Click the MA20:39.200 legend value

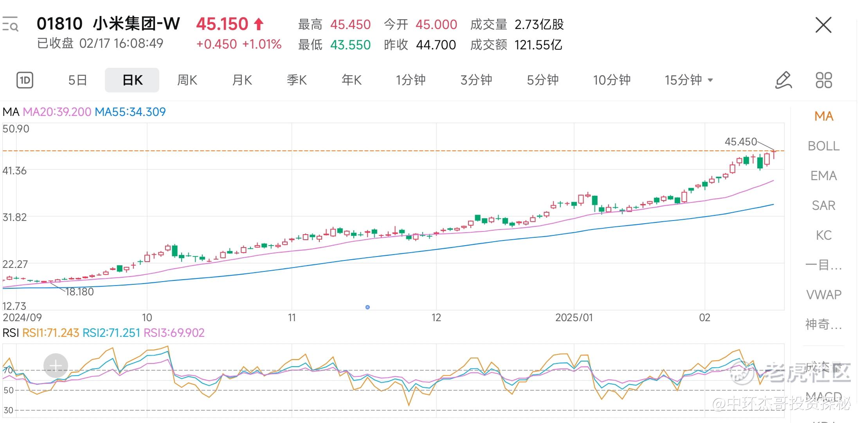pyautogui.click(x=57, y=112)
